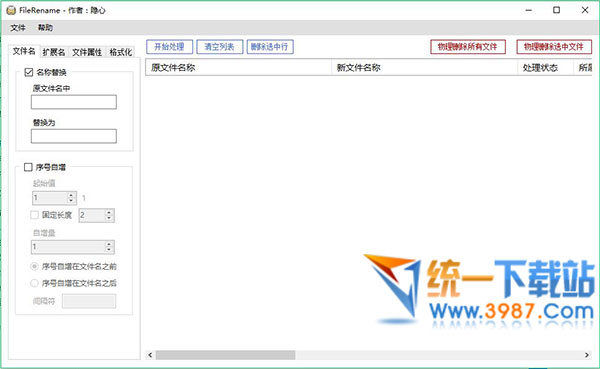Decrease the 自增量 spinner value
Image resolution: width=600 pixels, height=369 pixels.
[109, 250]
